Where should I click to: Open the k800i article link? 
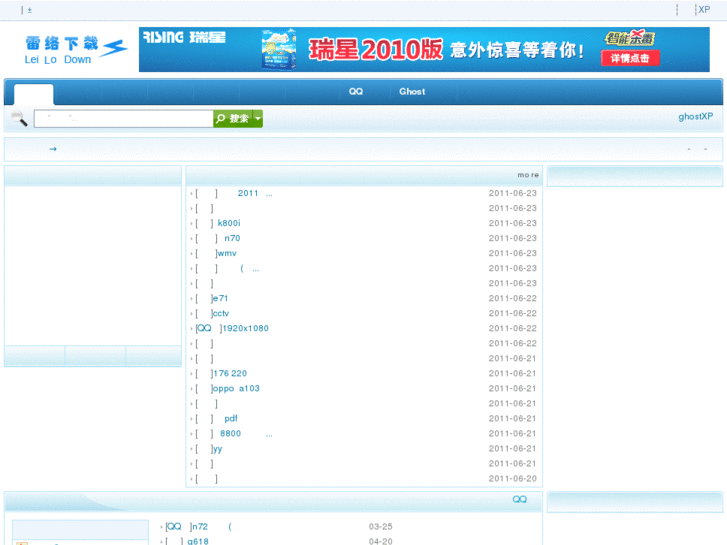click(229, 223)
